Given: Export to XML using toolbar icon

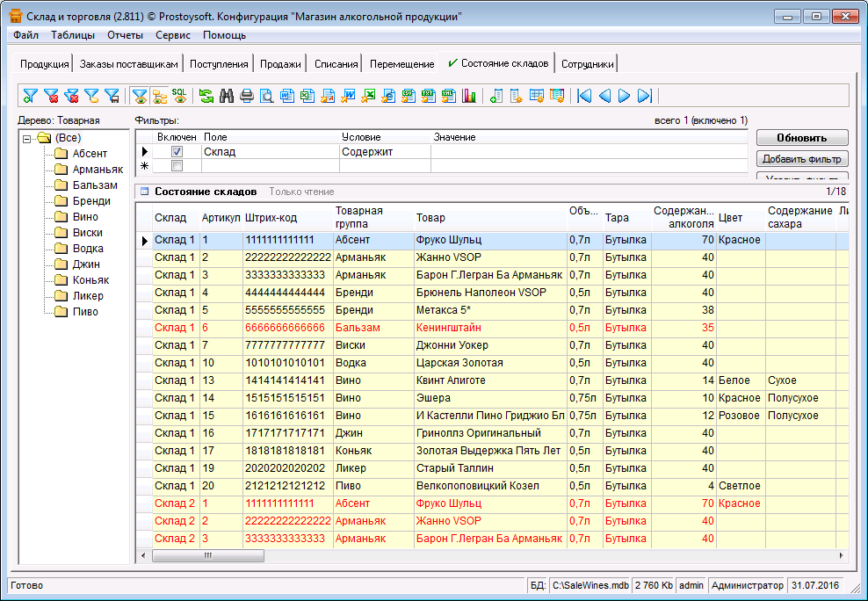Looking at the screenshot, I should (449, 96).
